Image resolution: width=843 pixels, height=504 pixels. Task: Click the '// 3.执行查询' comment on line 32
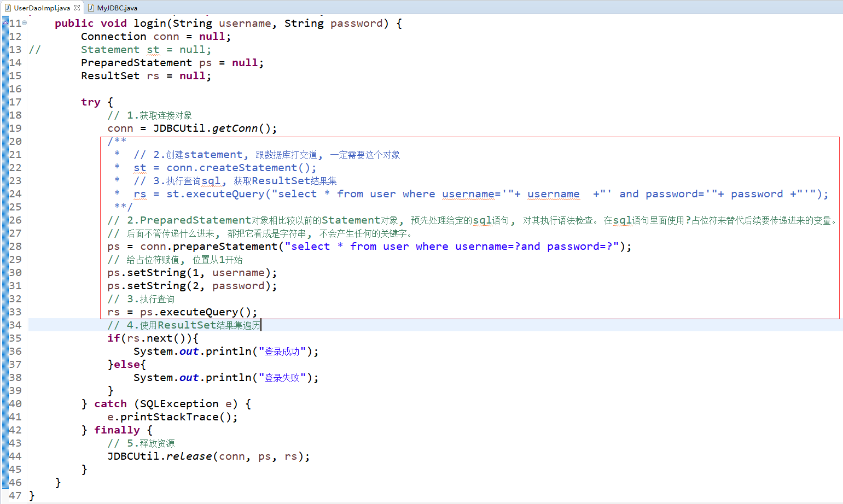click(141, 299)
